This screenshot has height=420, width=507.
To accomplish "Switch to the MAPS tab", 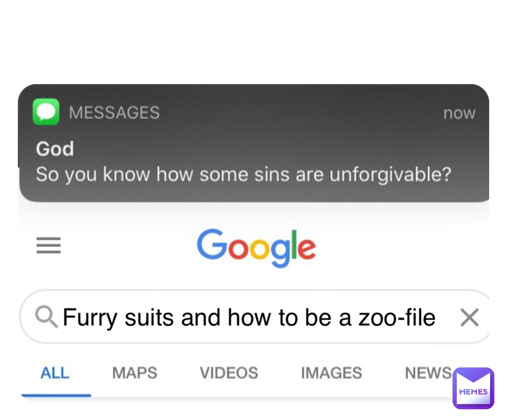I will pyautogui.click(x=134, y=373).
